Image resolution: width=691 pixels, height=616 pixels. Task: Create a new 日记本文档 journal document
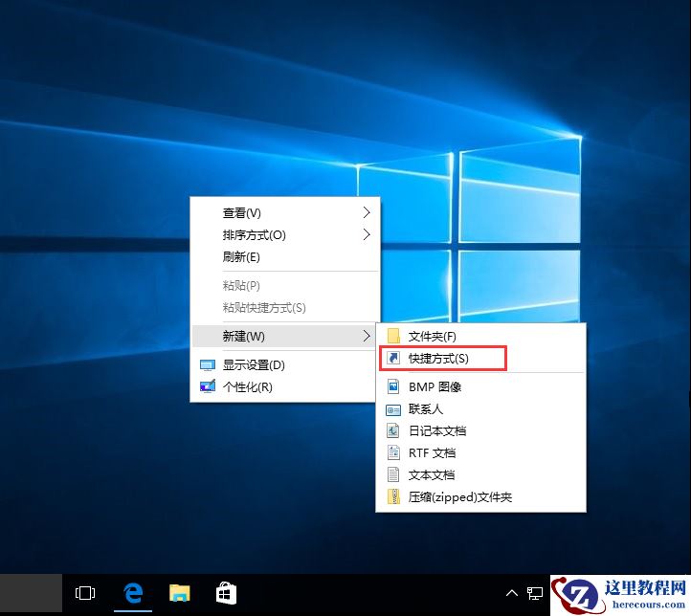click(480, 431)
